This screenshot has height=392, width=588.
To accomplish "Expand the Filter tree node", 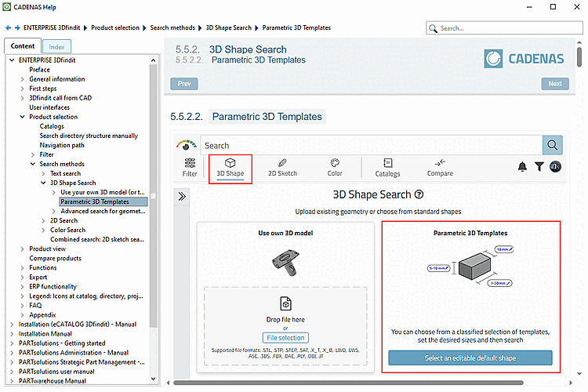I will tap(33, 154).
